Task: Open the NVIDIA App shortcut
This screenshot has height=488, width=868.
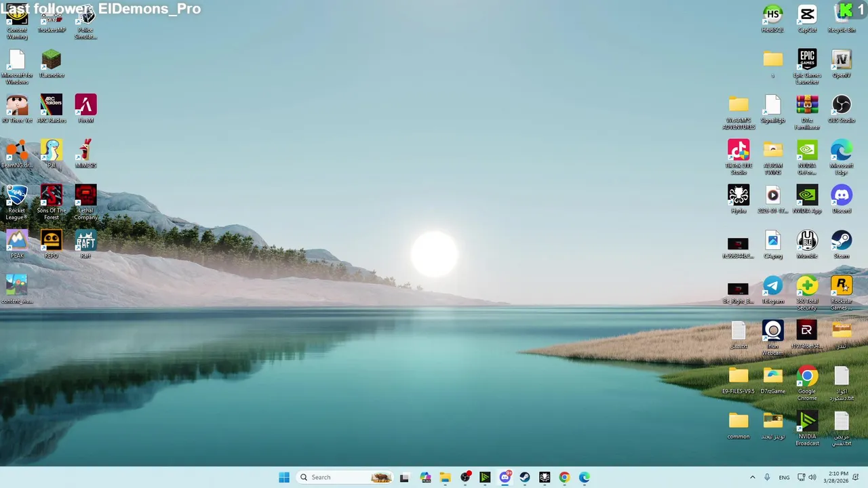Action: tap(807, 200)
